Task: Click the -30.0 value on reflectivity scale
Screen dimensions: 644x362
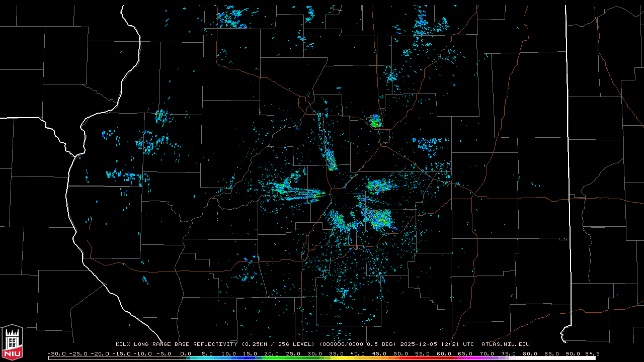Action: [x=56, y=353]
